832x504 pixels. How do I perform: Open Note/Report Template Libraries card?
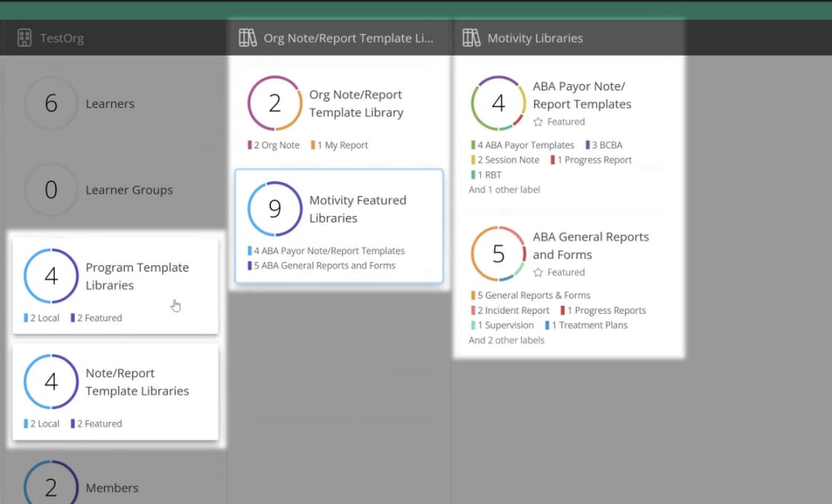(115, 392)
